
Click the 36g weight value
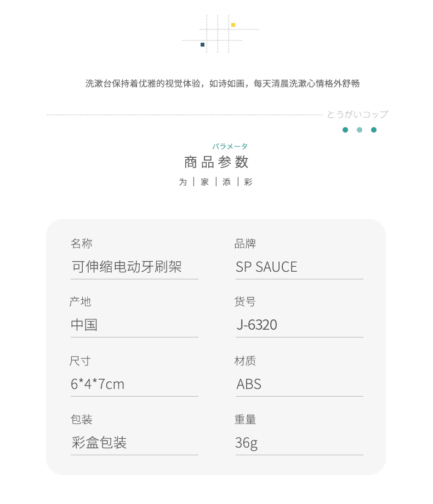click(246, 443)
